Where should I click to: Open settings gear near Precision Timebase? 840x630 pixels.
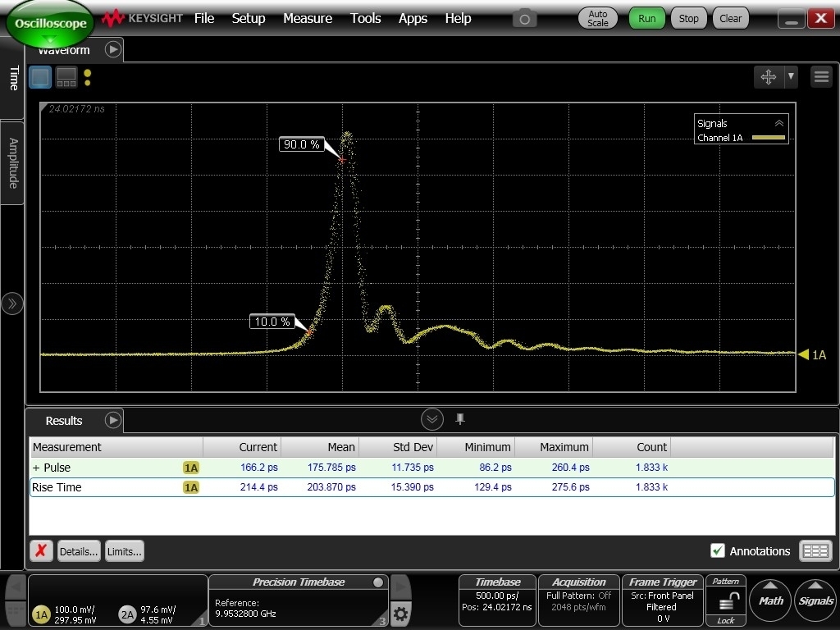pyautogui.click(x=400, y=614)
